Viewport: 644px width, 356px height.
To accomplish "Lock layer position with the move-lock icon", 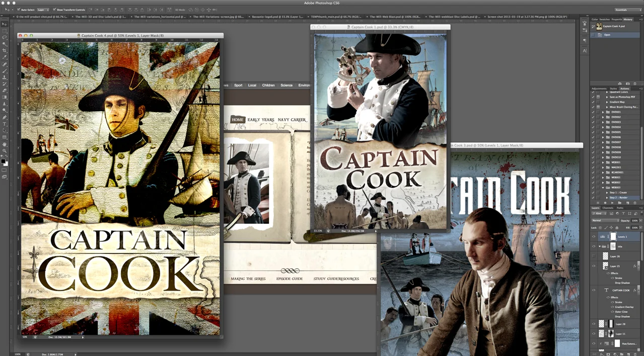I will click(611, 227).
